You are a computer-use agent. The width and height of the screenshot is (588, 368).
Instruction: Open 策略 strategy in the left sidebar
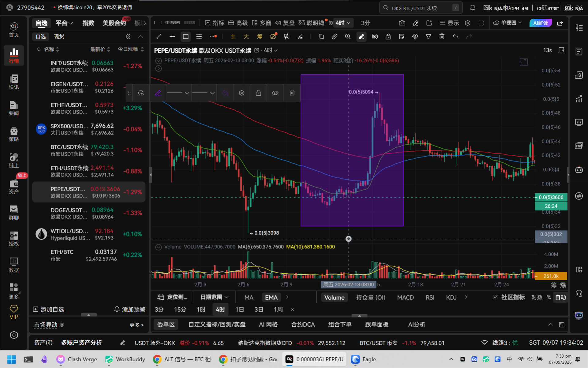[x=14, y=134]
